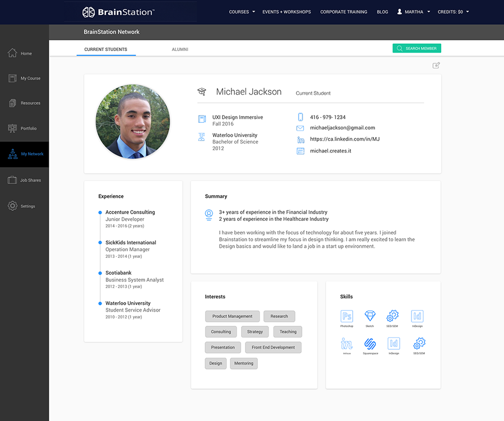
Task: Switch to the Current Students tab
Action: click(x=106, y=49)
